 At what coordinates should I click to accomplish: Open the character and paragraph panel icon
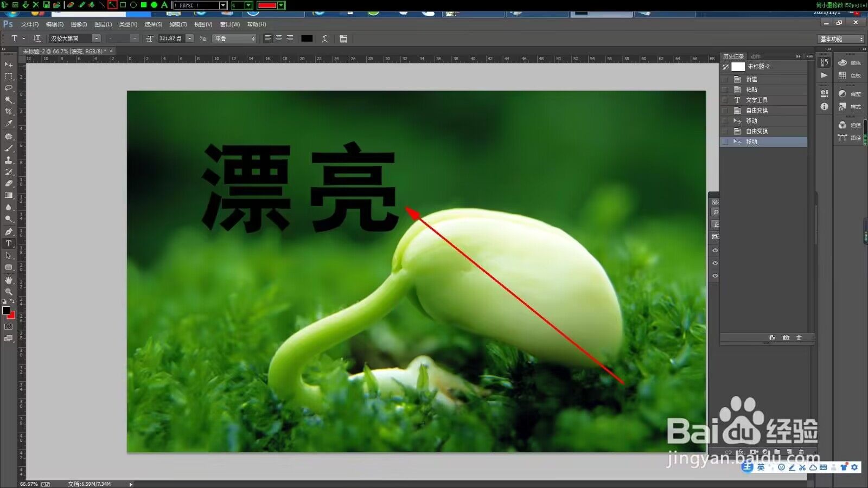coord(343,38)
